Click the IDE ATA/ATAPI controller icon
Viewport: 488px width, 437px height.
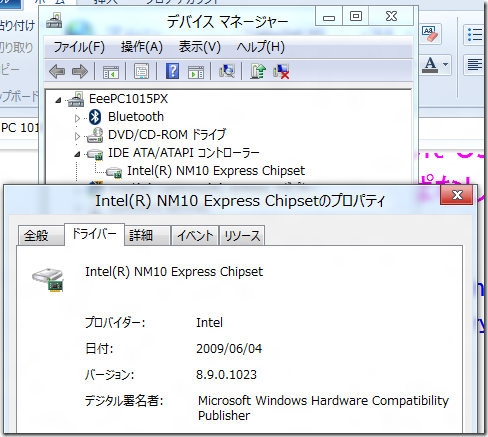point(95,154)
